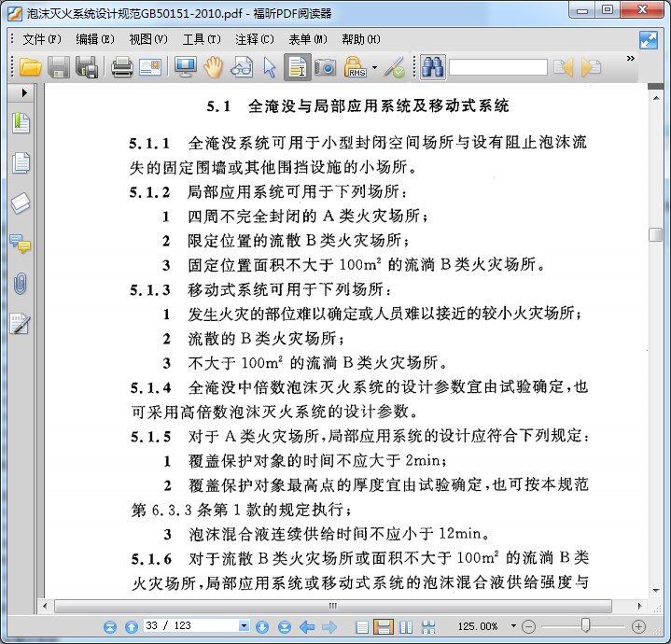671x644 pixels.
Task: Click the monitor full-screen icon
Action: [x=186, y=67]
